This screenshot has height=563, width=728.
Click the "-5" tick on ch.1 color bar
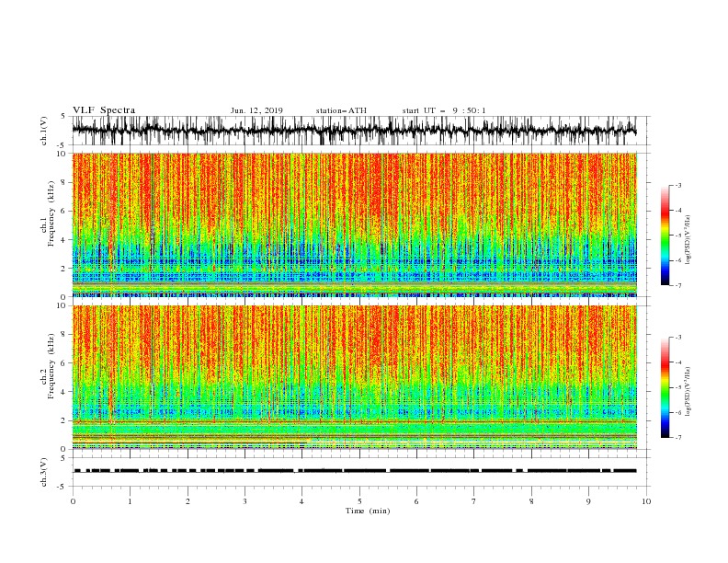coord(677,236)
